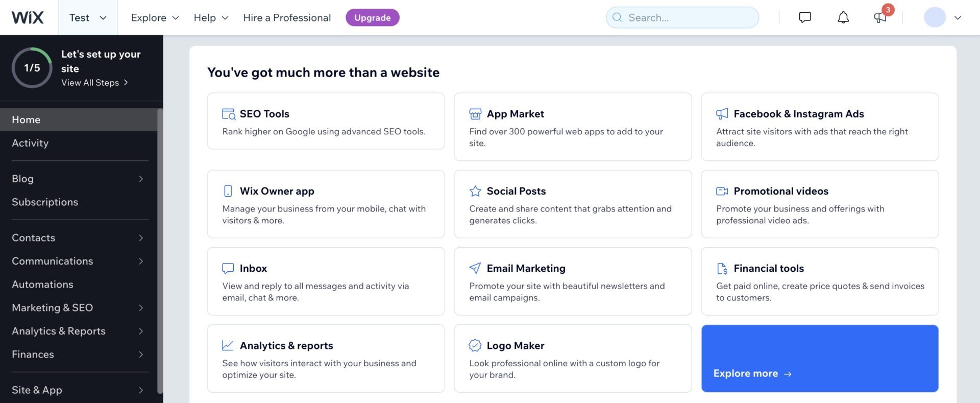
Task: Select the SEO Tools icon
Action: (x=228, y=113)
